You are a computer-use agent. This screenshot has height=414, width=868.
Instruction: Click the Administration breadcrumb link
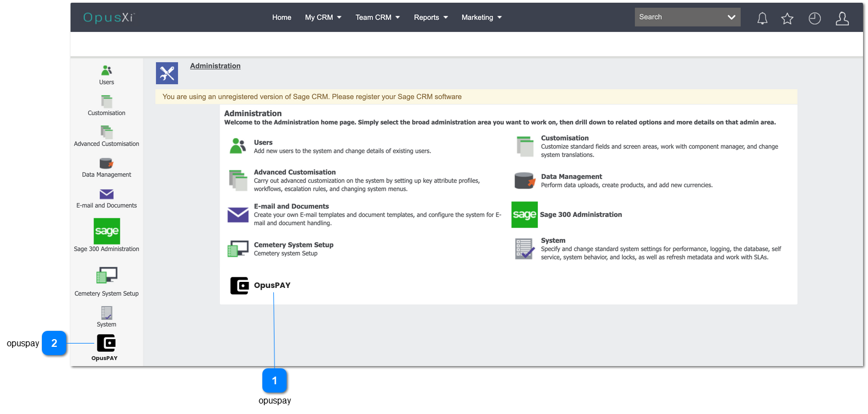click(215, 66)
